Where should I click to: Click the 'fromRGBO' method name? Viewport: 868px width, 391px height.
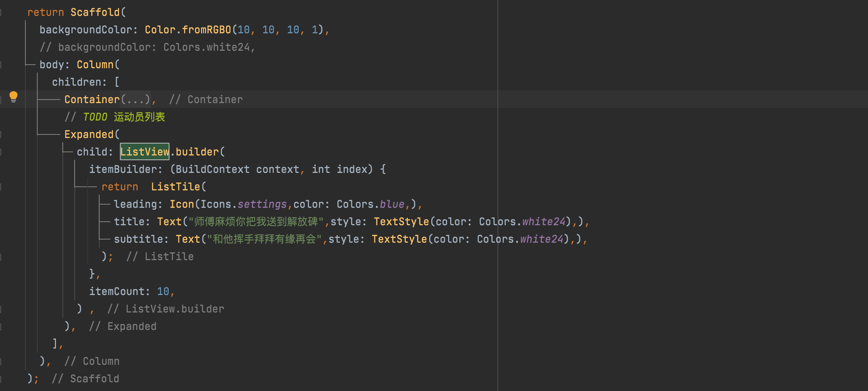(206, 29)
